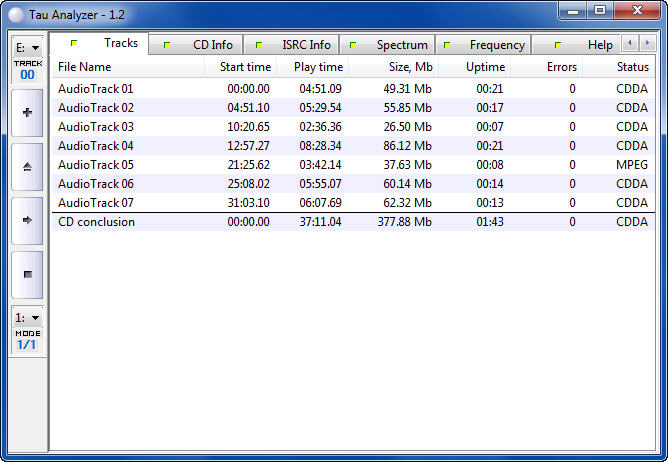Open the Frequency tab
The height and width of the screenshot is (462, 668).
tap(486, 45)
